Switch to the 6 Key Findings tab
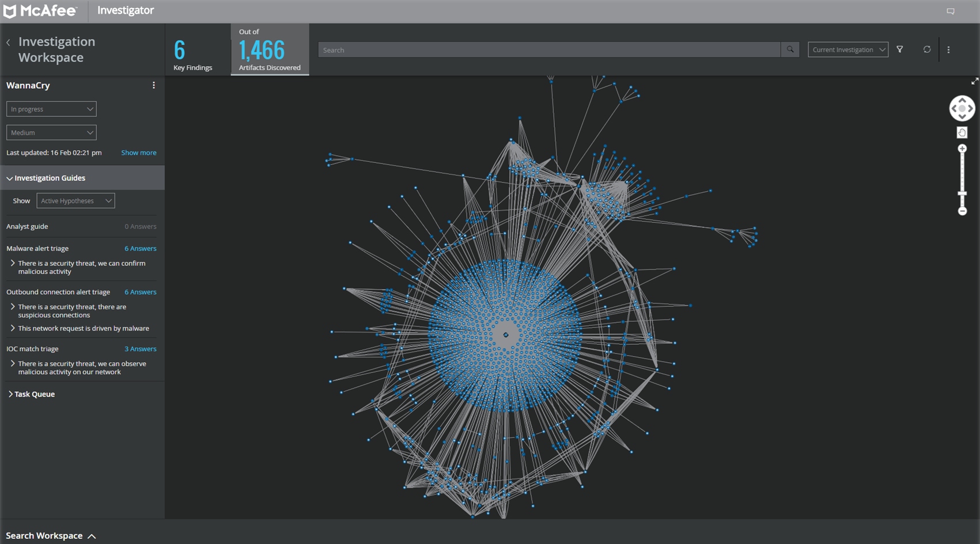The height and width of the screenshot is (544, 980). 192,50
